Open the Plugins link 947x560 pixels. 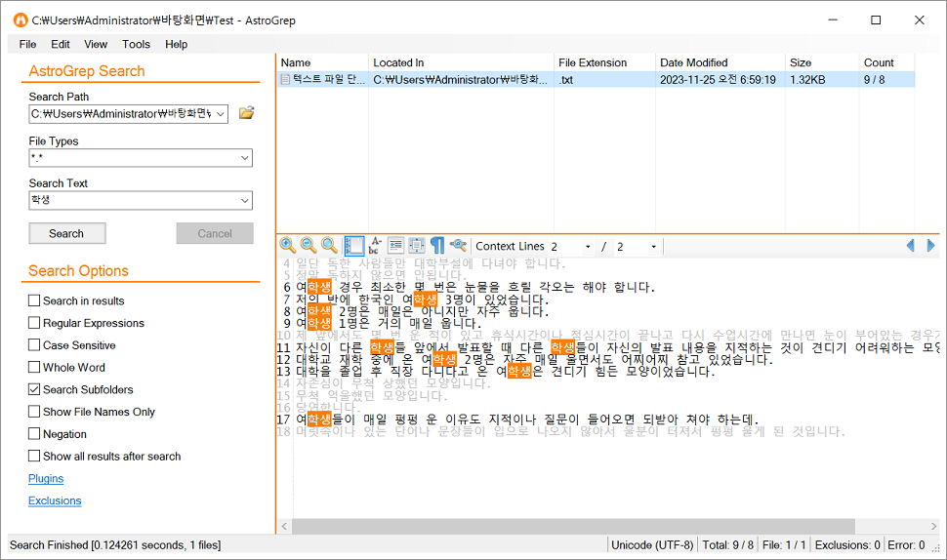tap(46, 478)
